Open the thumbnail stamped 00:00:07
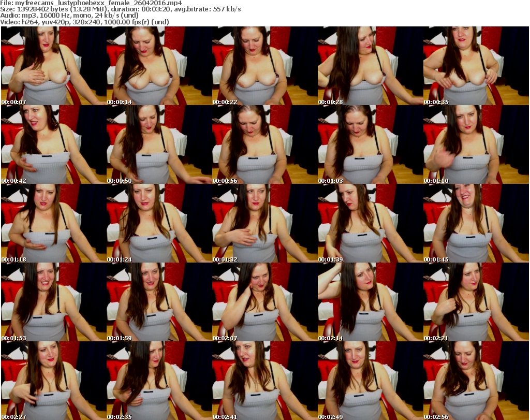This screenshot has width=530, height=420. tap(54, 66)
